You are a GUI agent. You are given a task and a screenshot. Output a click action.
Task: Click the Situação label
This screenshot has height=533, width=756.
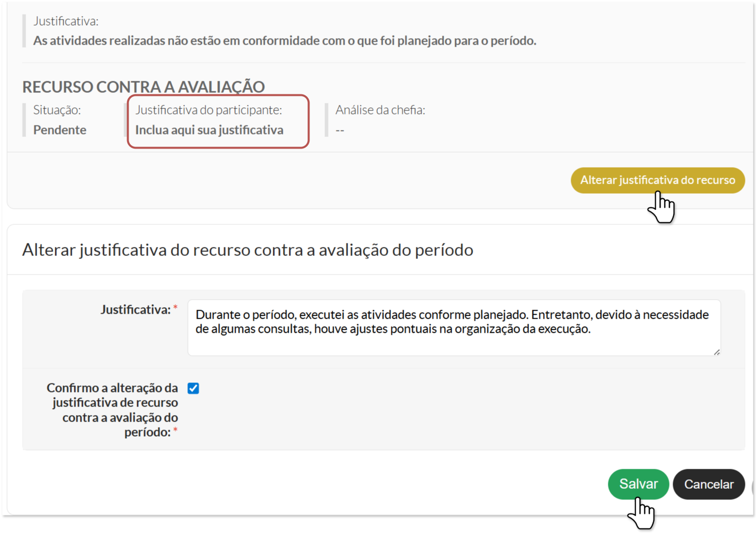pos(57,110)
